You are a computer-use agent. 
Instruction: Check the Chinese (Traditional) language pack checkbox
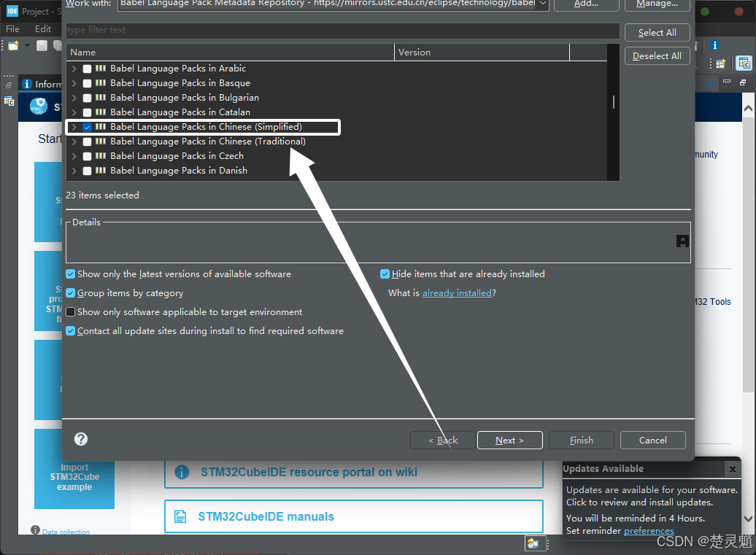pyautogui.click(x=88, y=141)
